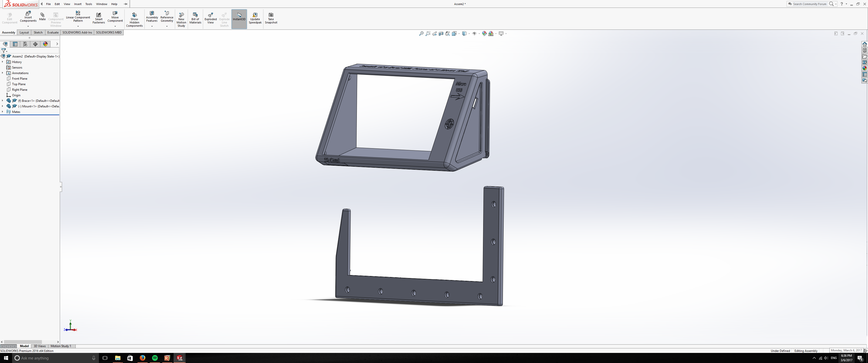Image resolution: width=868 pixels, height=363 pixels.
Task: Activate Section View icon
Action: click(x=441, y=33)
